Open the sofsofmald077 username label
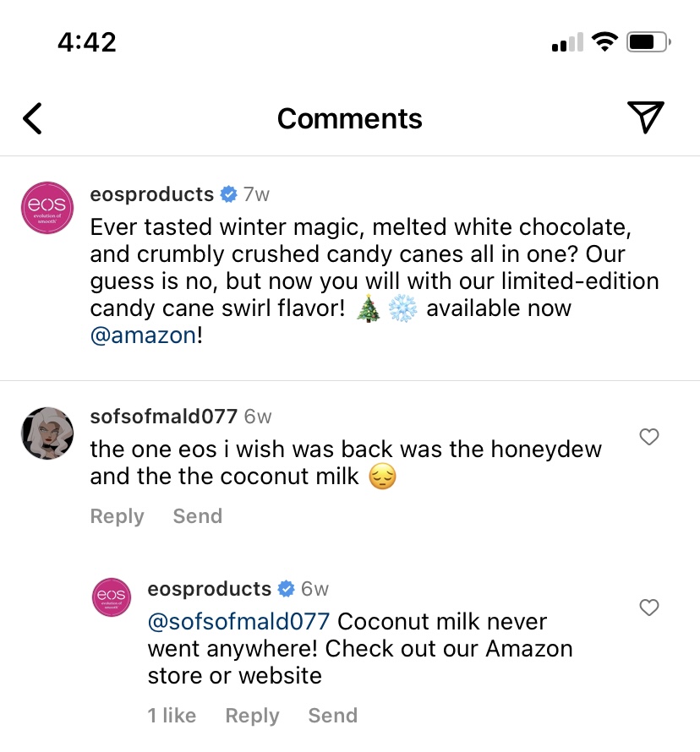Viewport: 700px width, 752px height. coord(163,417)
